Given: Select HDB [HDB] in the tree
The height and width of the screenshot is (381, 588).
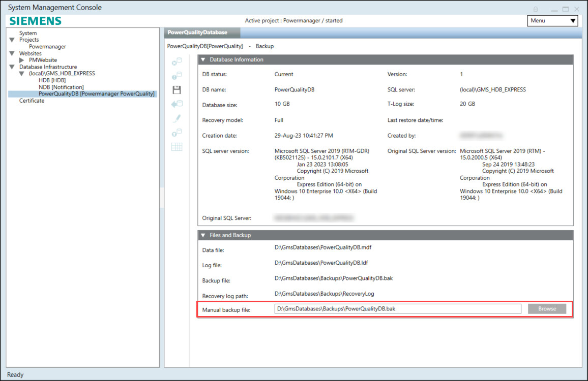Looking at the screenshot, I should click(x=52, y=80).
